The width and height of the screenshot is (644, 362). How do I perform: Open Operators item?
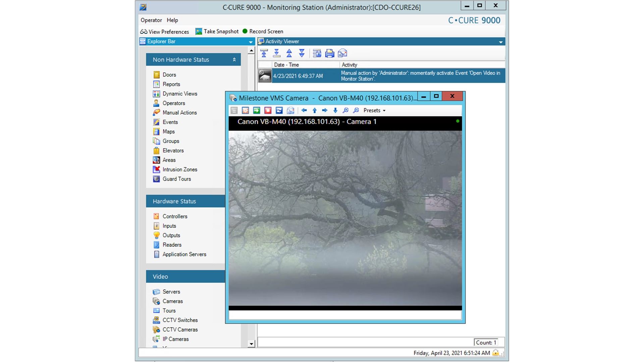(x=169, y=103)
